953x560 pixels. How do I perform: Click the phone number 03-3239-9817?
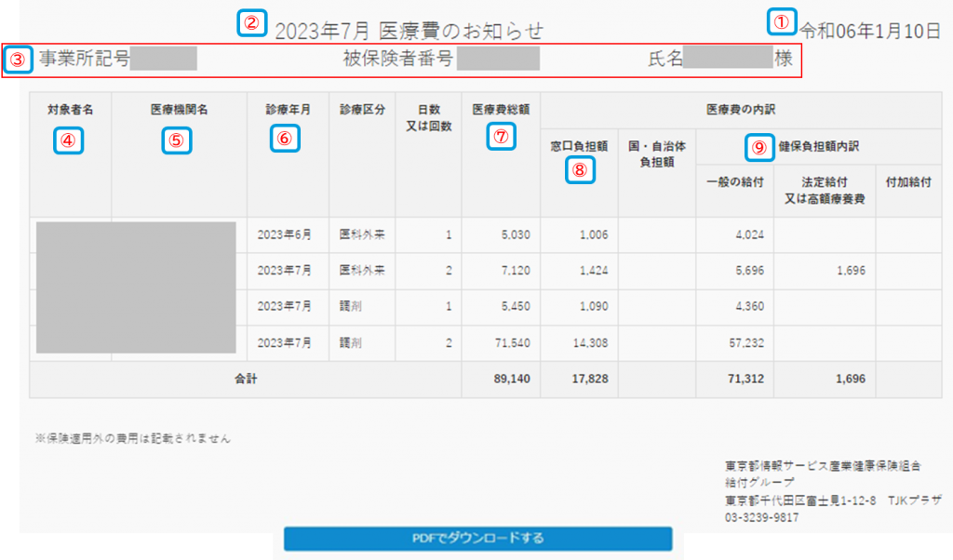tap(762, 517)
